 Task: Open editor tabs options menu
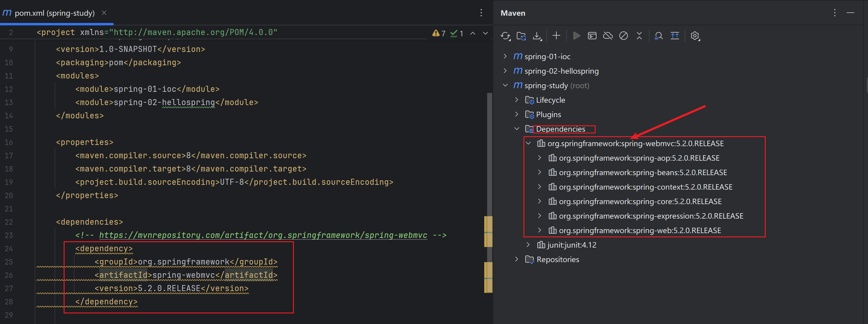tap(481, 13)
